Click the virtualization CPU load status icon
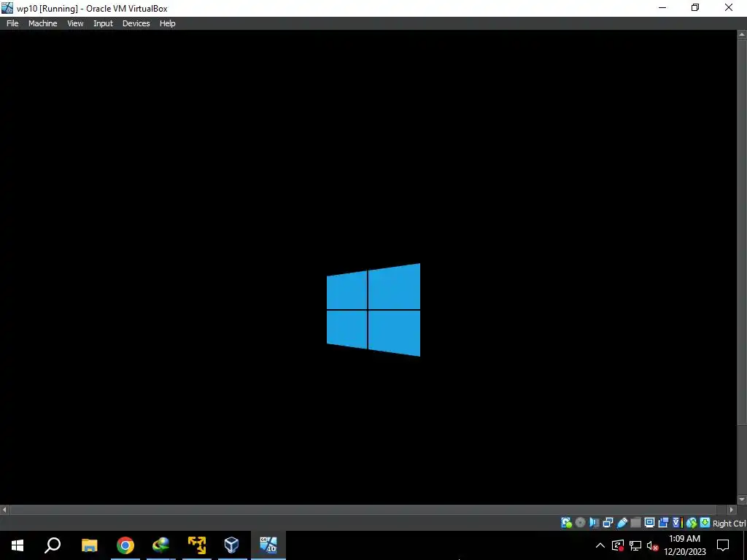The height and width of the screenshot is (560, 747). click(x=678, y=523)
